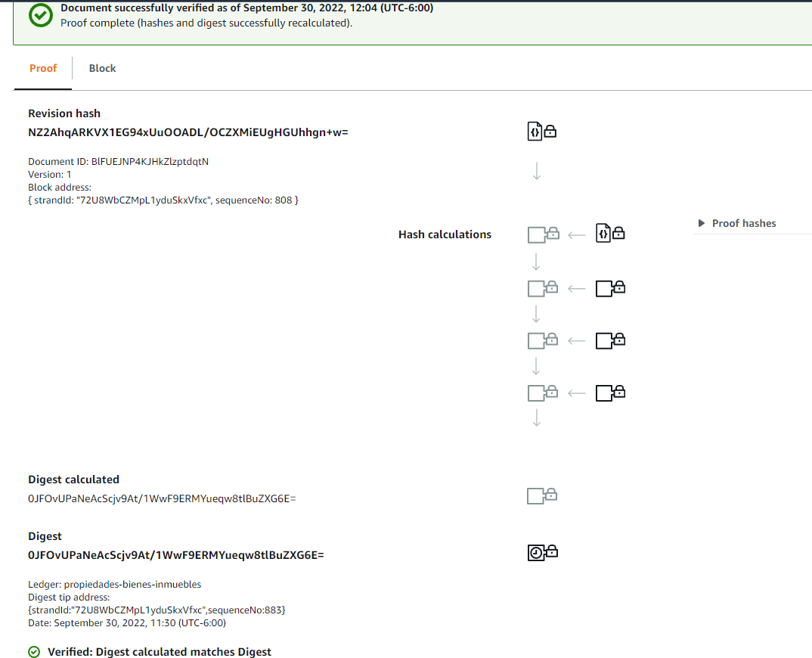Click the Revision hash value text
The height and width of the screenshot is (658, 812).
188,132
